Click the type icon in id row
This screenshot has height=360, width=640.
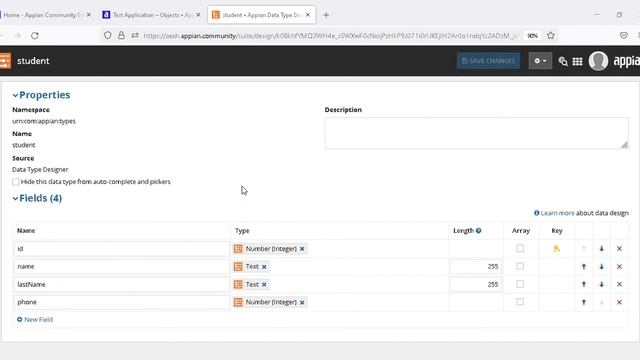[x=238, y=249]
